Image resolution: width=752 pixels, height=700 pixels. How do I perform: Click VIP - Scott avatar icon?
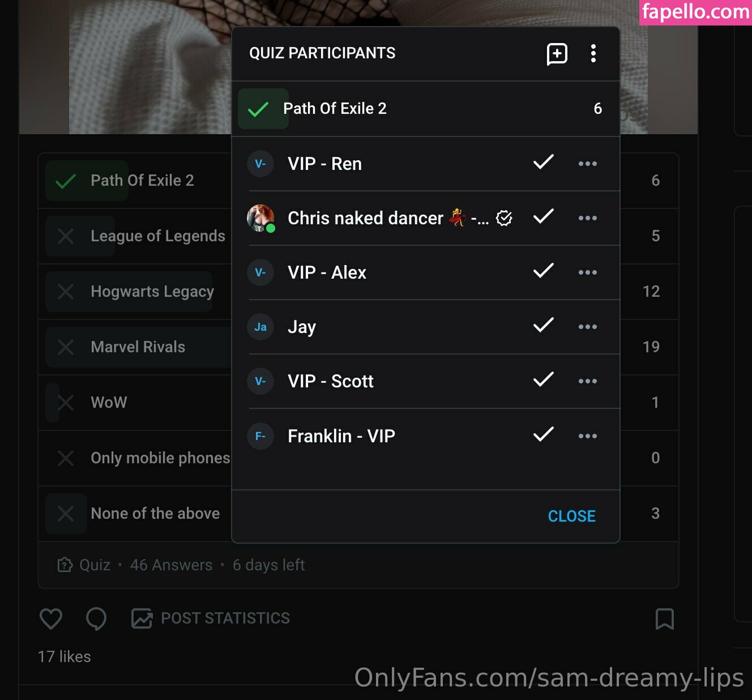click(x=260, y=381)
